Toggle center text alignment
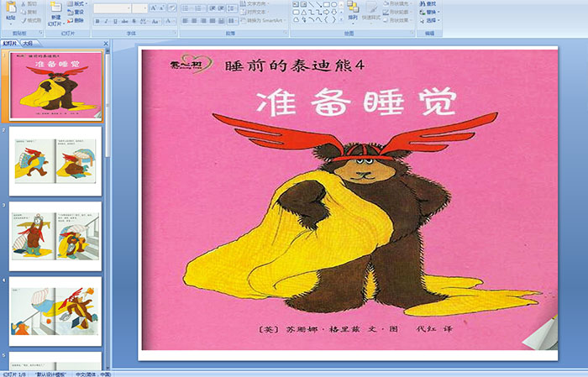 click(194, 21)
